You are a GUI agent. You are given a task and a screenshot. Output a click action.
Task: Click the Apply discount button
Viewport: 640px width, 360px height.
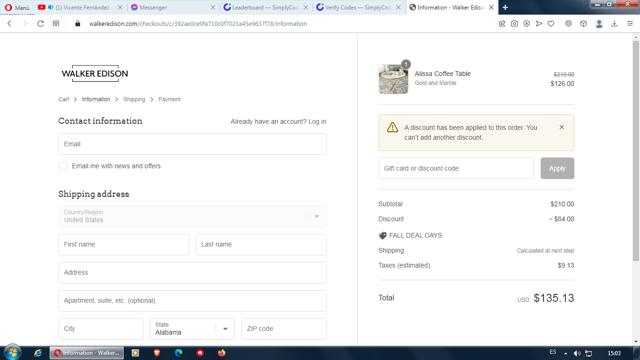coord(557,168)
